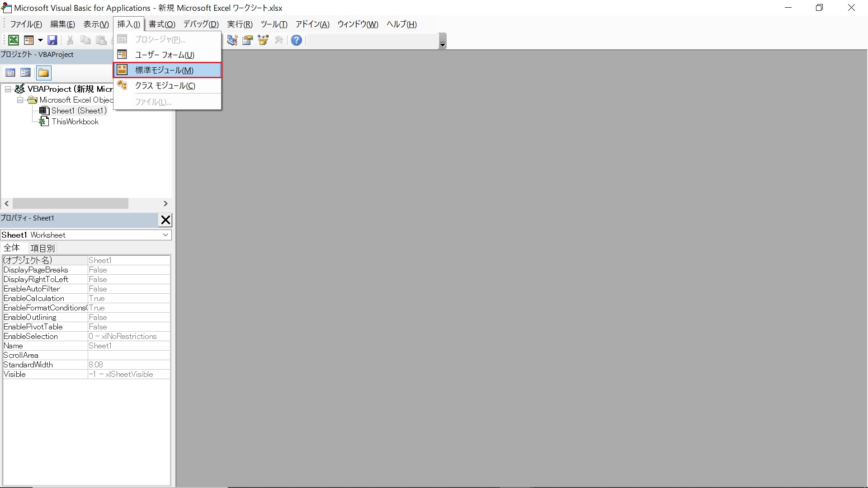Open the デバッグ(D) menu

click(x=201, y=24)
